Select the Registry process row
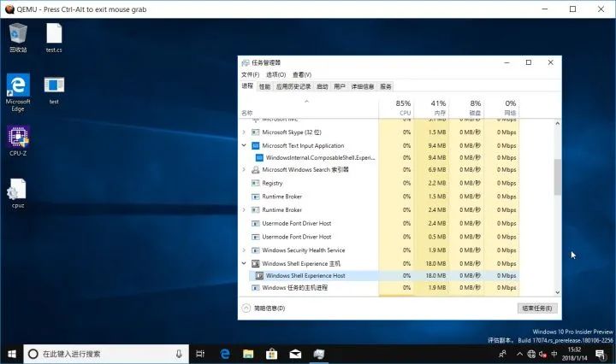Viewport: 616px width, 364px height. coord(379,183)
